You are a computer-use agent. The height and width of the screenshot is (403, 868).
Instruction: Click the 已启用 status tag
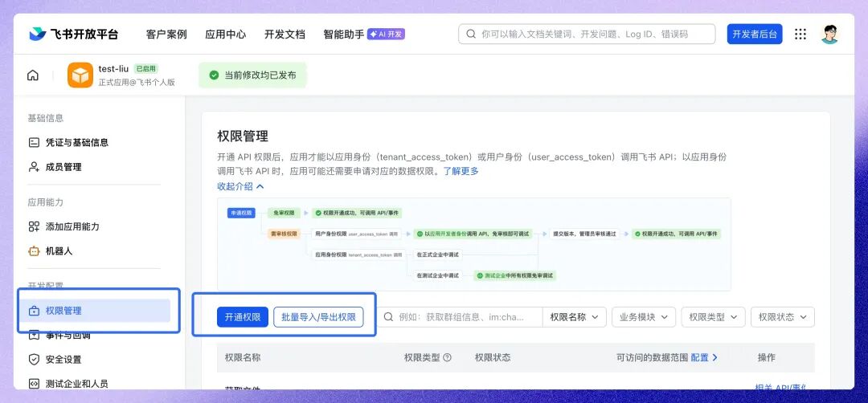146,69
